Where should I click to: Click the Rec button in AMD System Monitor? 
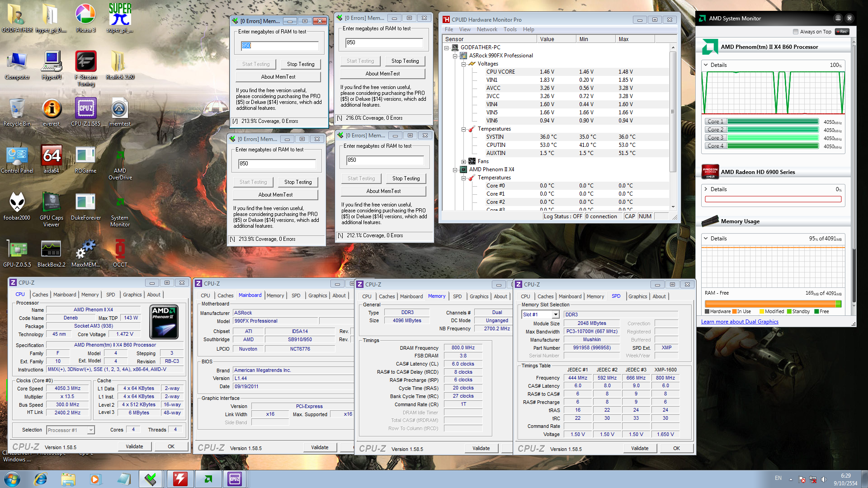pyautogui.click(x=842, y=32)
